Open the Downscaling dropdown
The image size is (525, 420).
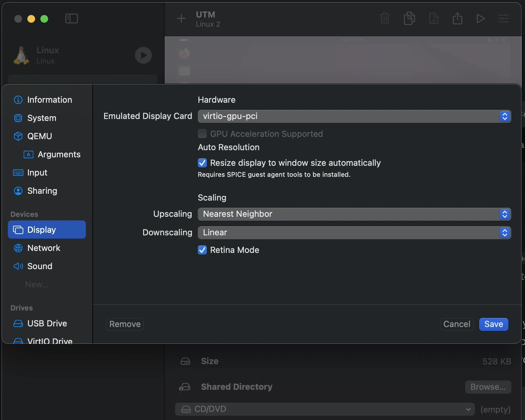pos(354,233)
